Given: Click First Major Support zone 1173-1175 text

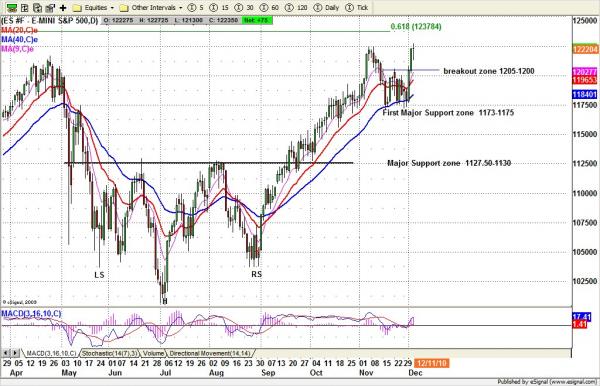Looking at the screenshot, I should click(448, 112).
